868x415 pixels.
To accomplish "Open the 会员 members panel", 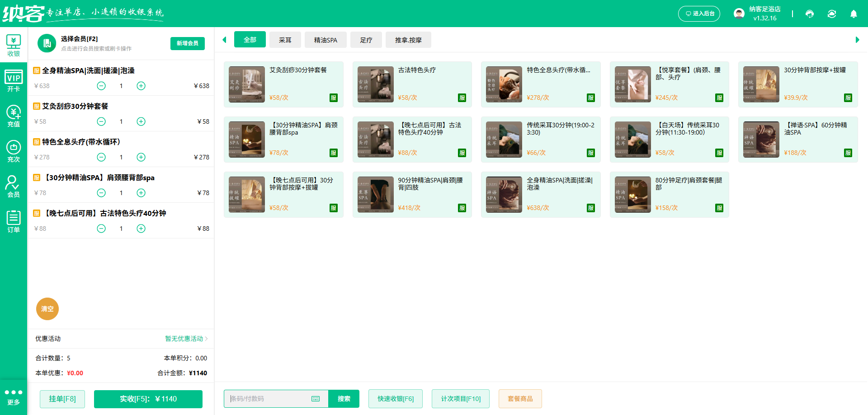I will (x=14, y=185).
